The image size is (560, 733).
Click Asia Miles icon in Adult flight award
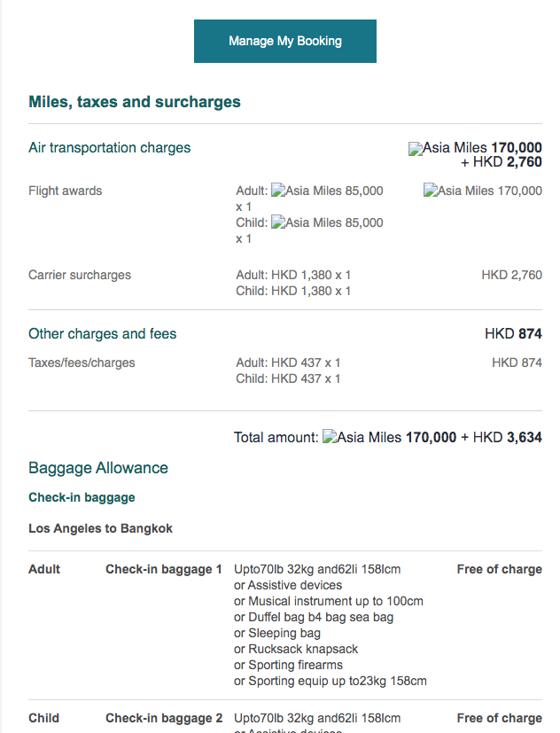(x=278, y=191)
